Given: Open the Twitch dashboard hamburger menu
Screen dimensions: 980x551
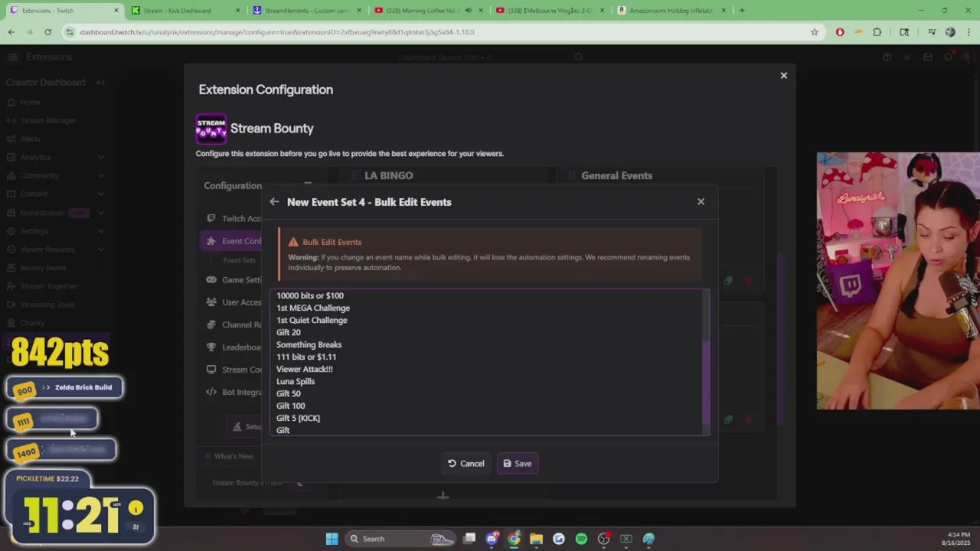Looking at the screenshot, I should pos(13,57).
